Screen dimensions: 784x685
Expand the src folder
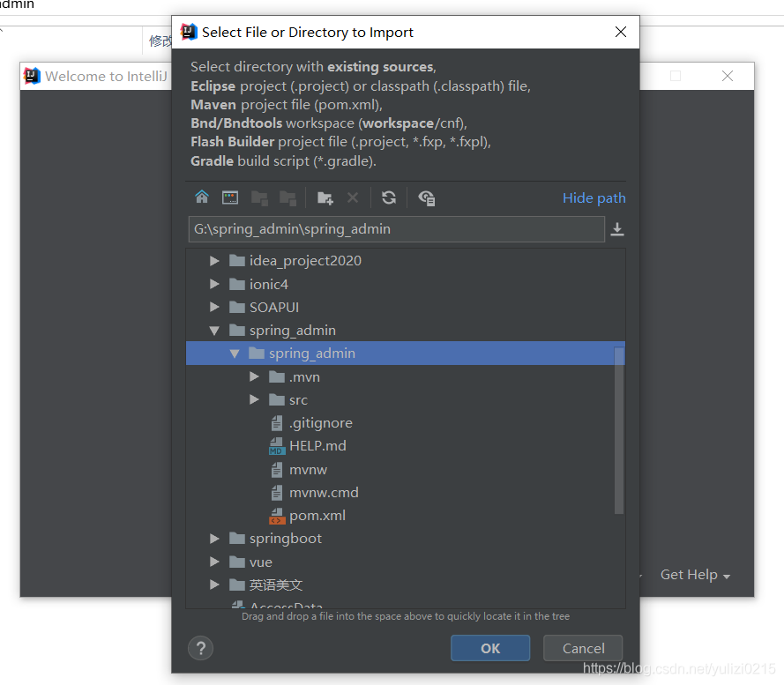pos(254,400)
